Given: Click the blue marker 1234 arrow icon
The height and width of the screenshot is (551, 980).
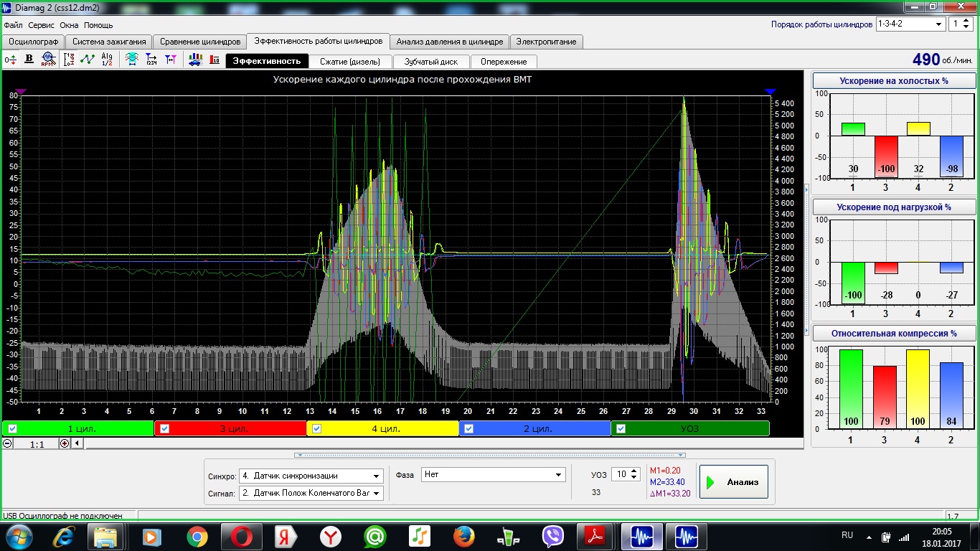Looking at the screenshot, I should click(151, 60).
